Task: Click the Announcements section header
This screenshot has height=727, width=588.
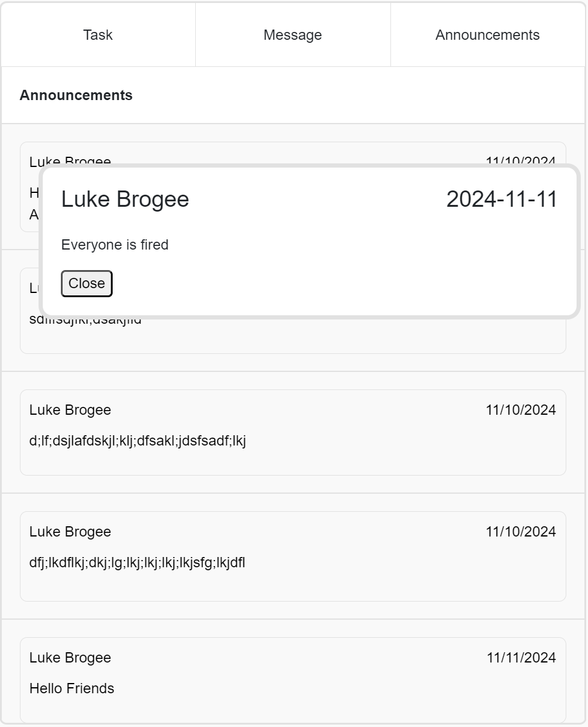Action: [x=76, y=95]
